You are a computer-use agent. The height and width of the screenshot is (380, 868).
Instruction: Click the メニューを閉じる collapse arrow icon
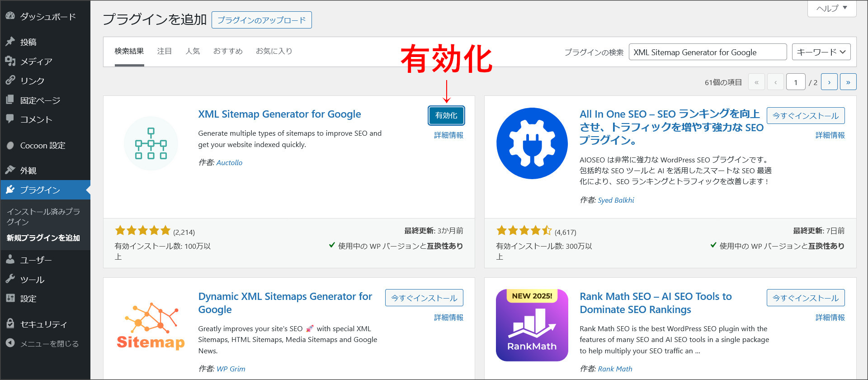coord(10,343)
